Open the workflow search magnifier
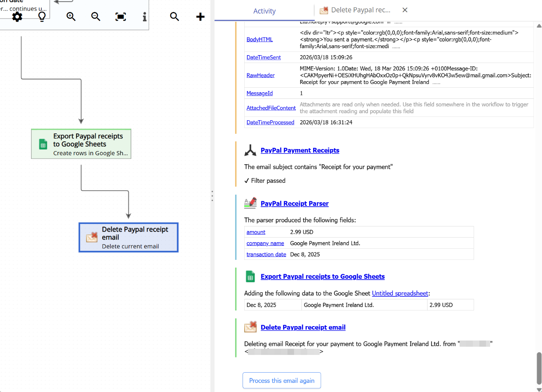542x392 pixels. coord(174,16)
